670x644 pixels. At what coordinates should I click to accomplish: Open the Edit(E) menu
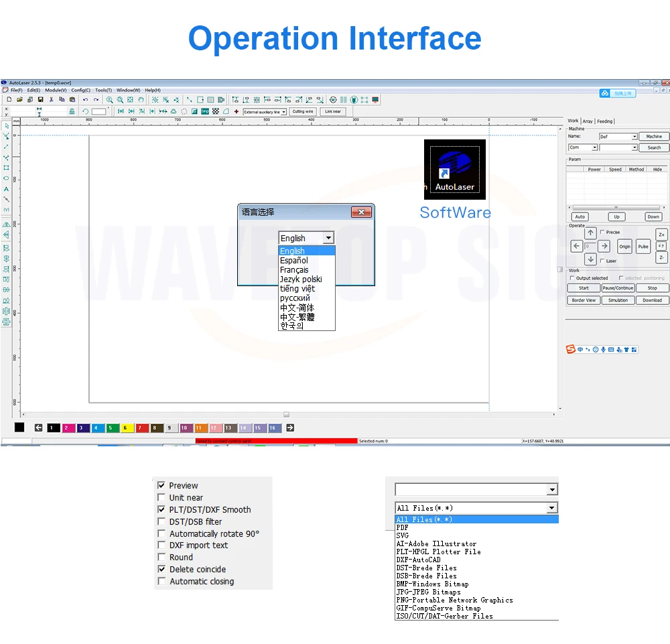pyautogui.click(x=33, y=90)
